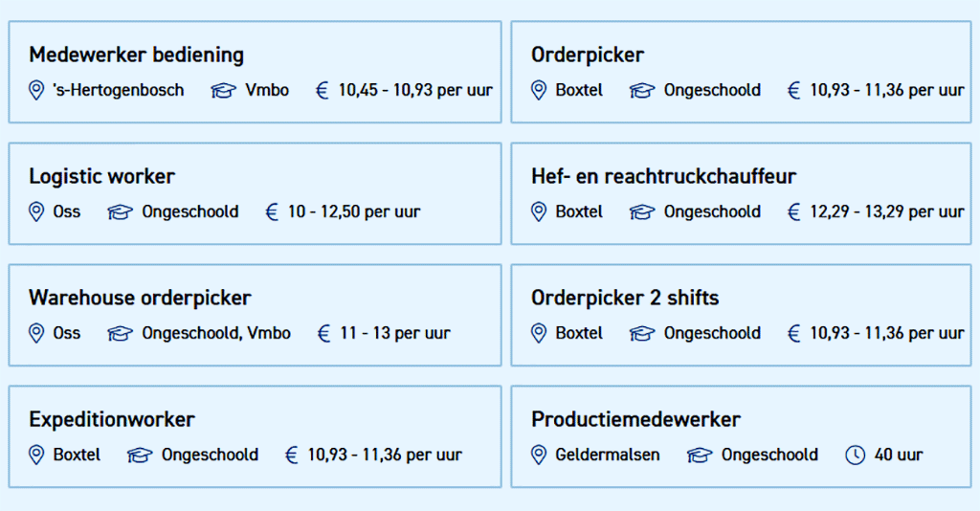The height and width of the screenshot is (511, 980).
Task: Click graduation cap icon beside Ongeschoold, Vmbo
Action: point(120,334)
